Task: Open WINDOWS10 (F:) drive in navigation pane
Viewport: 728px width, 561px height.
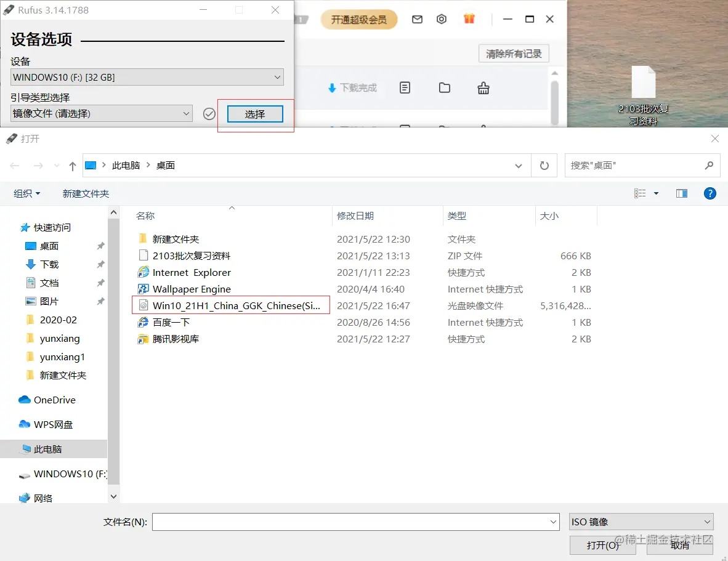Action: tap(70, 474)
